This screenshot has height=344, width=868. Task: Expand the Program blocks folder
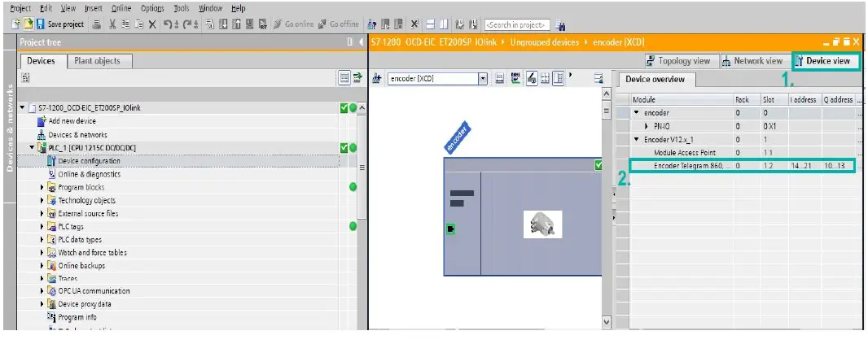coord(42,187)
